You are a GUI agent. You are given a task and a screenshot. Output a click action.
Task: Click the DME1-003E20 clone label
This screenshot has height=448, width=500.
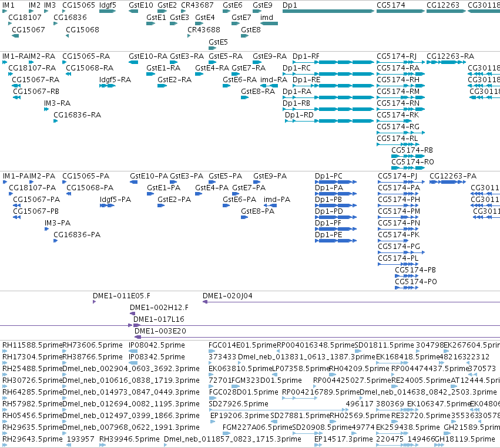pyautogui.click(x=160, y=331)
